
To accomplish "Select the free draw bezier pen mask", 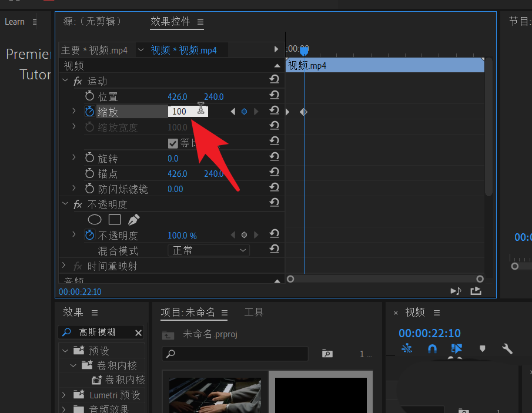I will coord(133,220).
